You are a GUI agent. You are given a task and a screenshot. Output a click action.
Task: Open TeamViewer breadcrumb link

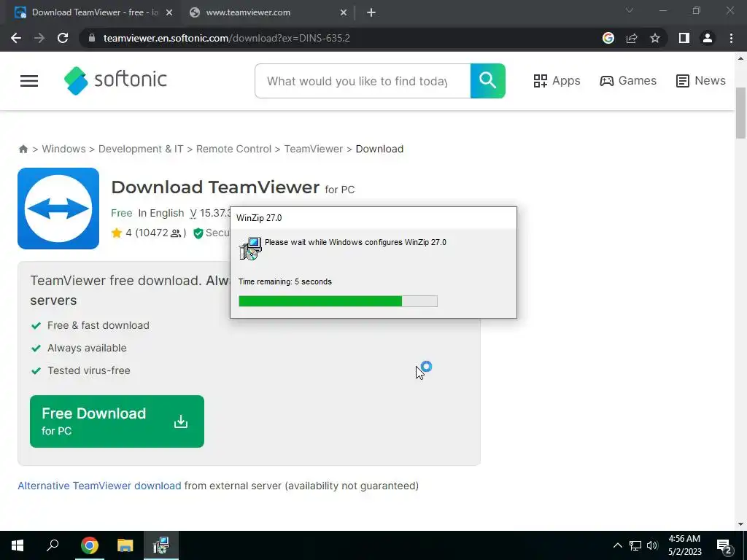[x=314, y=149]
